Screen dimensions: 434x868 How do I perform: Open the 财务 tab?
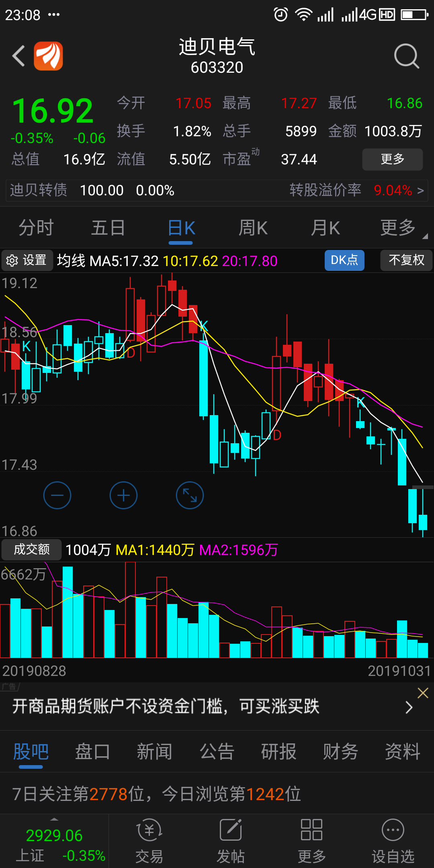(x=340, y=752)
